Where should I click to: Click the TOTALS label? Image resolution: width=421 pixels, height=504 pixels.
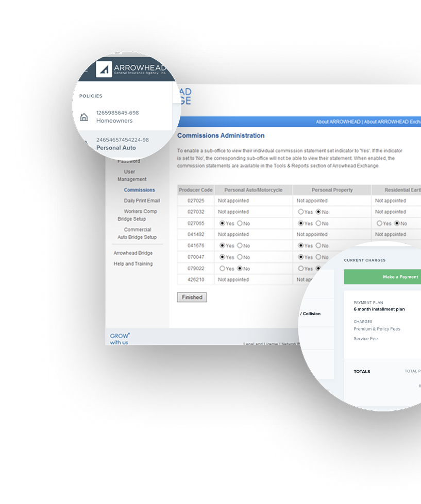[x=362, y=372]
